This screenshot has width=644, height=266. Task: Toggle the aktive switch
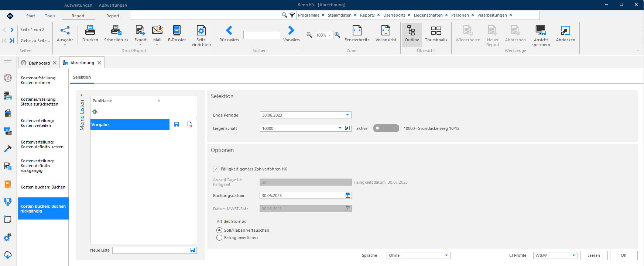pyautogui.click(x=386, y=128)
